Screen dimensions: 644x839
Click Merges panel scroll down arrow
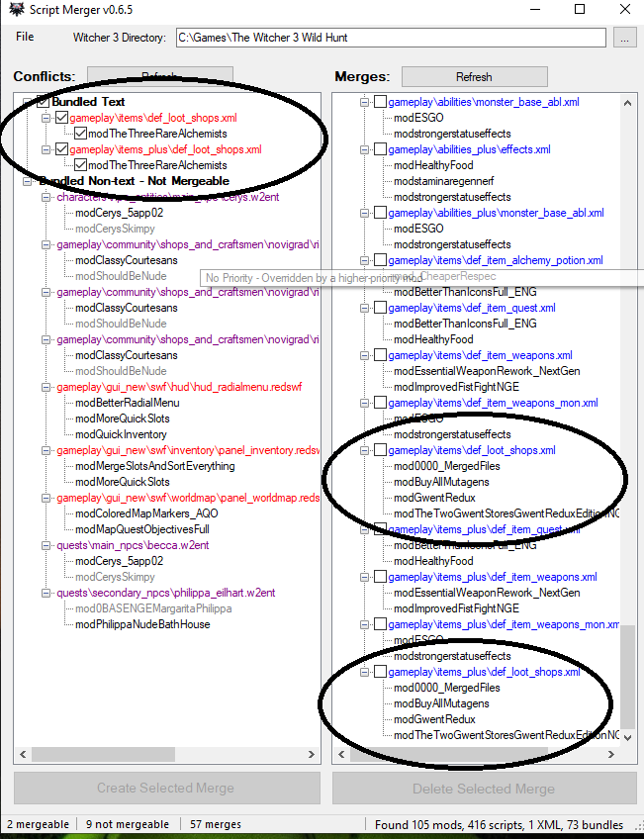pos(627,737)
